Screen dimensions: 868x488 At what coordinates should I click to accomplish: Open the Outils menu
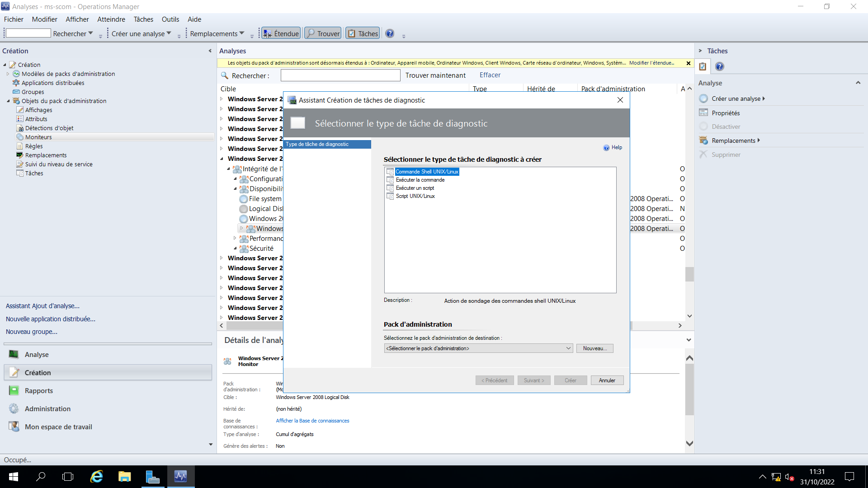pyautogui.click(x=170, y=19)
